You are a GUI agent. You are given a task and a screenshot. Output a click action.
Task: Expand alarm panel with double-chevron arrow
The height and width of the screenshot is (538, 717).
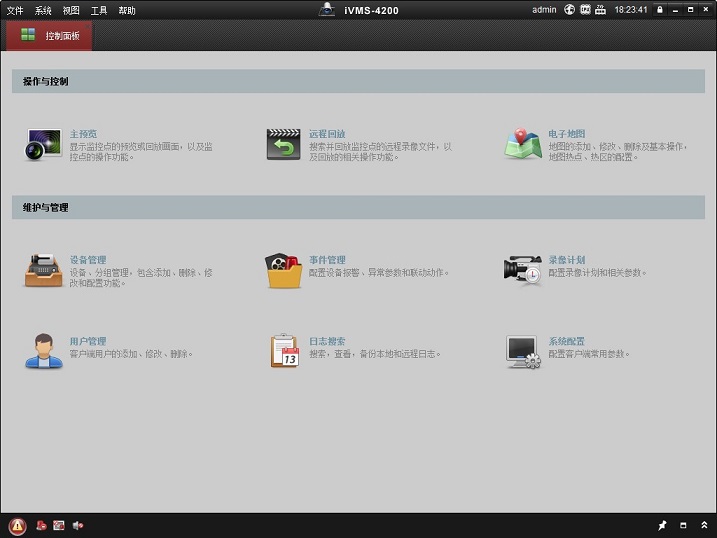click(x=704, y=526)
